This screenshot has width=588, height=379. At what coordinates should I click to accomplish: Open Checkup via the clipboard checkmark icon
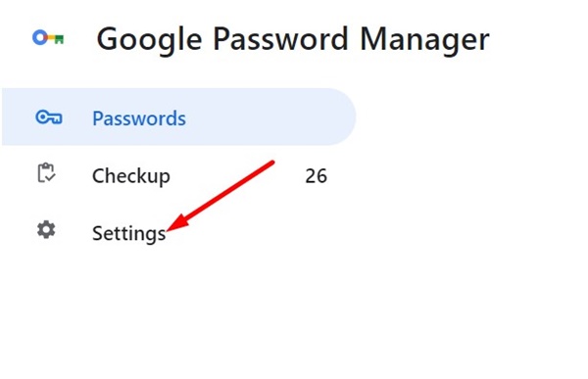tap(46, 173)
